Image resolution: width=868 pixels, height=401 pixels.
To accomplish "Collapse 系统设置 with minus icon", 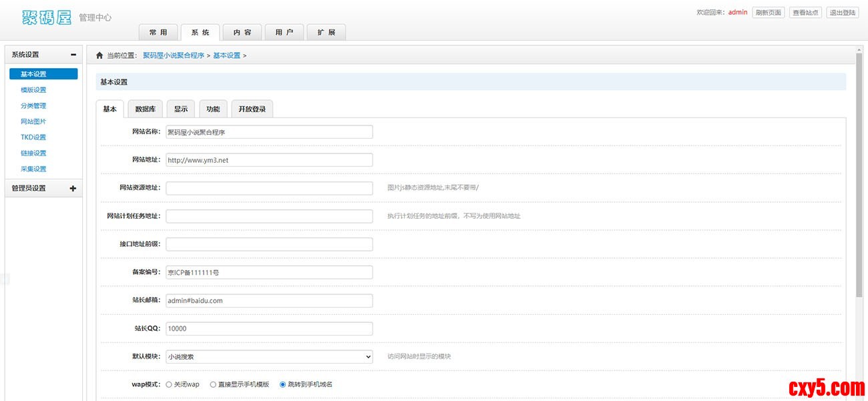I will 73,55.
